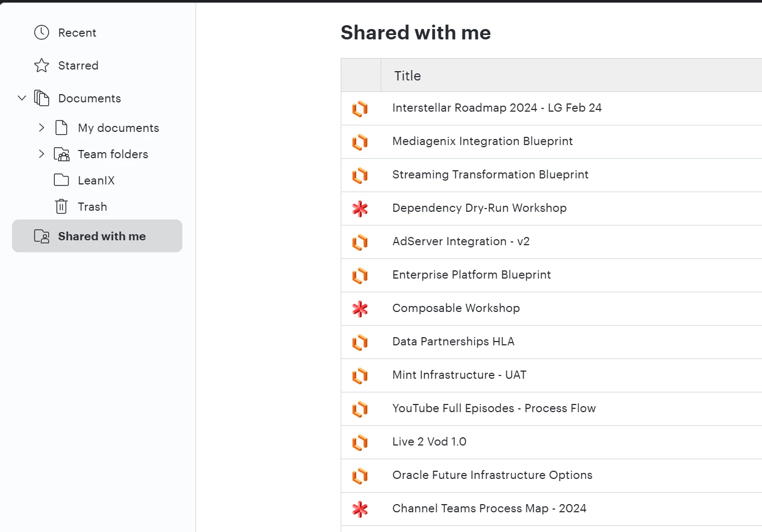762x532 pixels.
Task: Click the star icon for Starred
Action: point(42,66)
